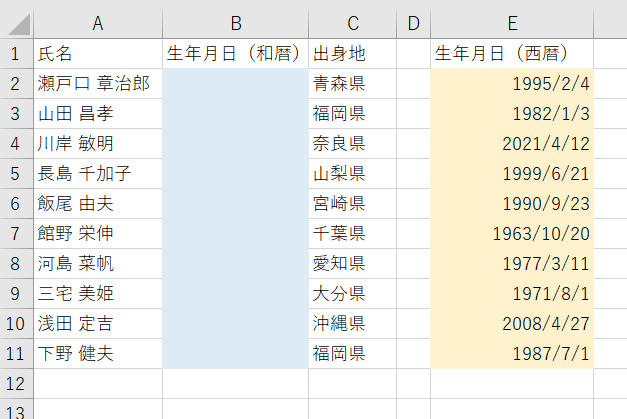Select column B header
Image resolution: width=627 pixels, height=419 pixels.
tap(235, 23)
